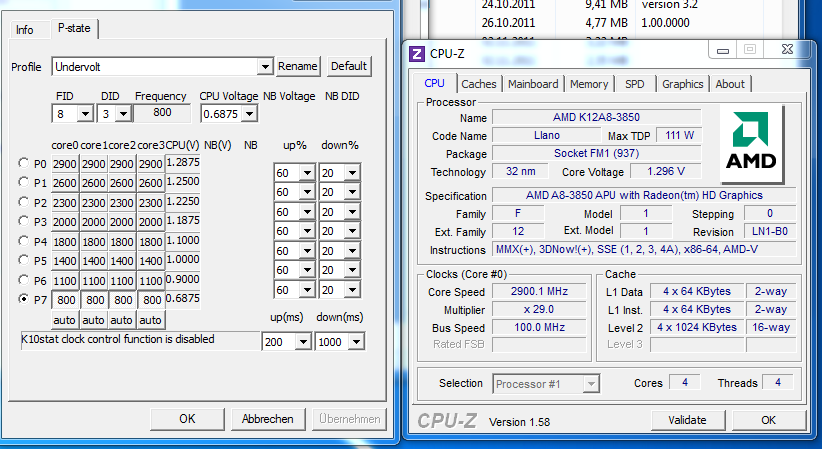The height and width of the screenshot is (449, 822).
Task: Open the down% dropdown in P0 row
Action: tap(352, 173)
